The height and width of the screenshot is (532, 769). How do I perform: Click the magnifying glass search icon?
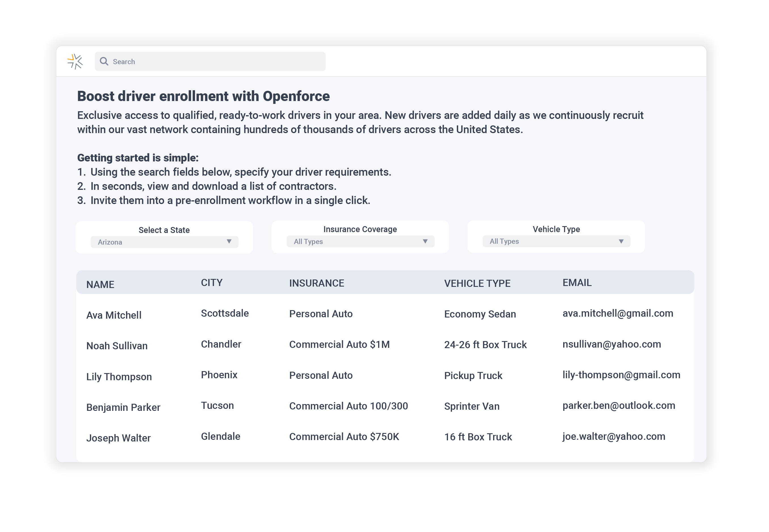(104, 61)
